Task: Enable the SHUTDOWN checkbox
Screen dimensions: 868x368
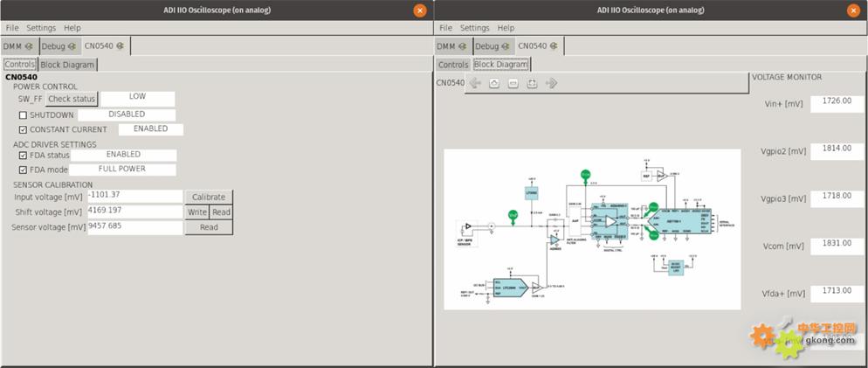Action: (23, 115)
